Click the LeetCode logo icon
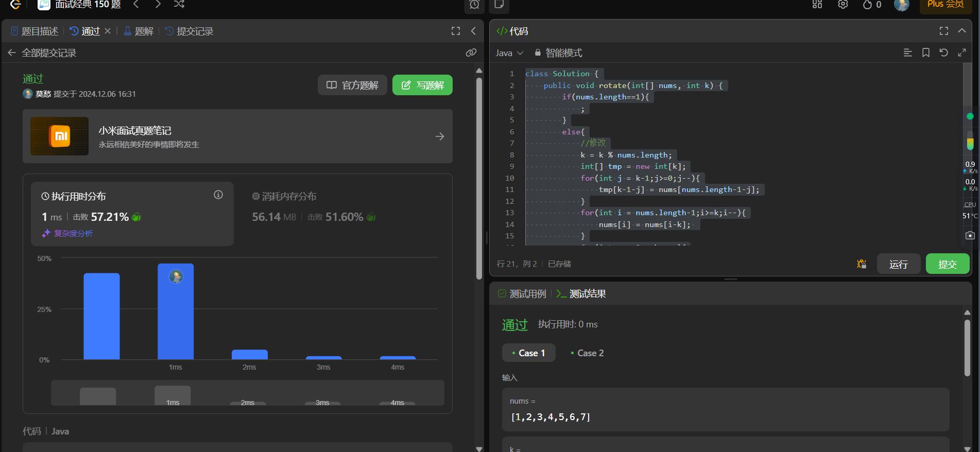 [15, 4]
